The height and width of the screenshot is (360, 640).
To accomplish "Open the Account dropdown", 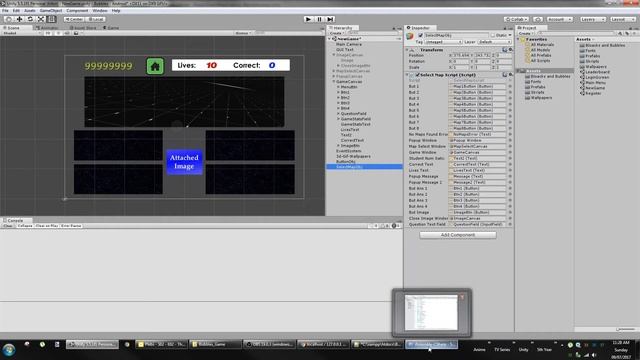I will pos(559,19).
